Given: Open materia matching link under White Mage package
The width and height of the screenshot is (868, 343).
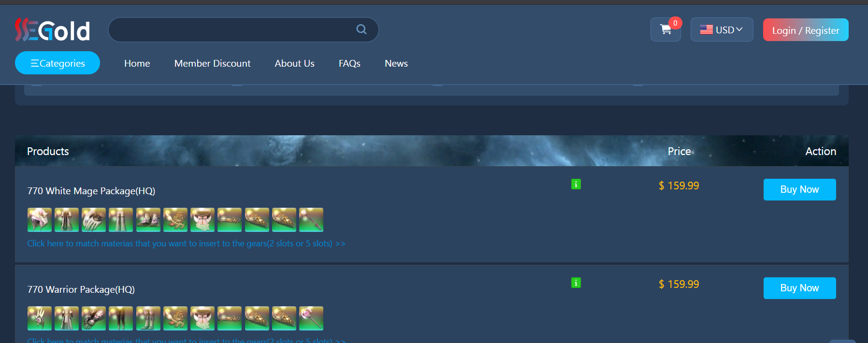Looking at the screenshot, I should (186, 243).
